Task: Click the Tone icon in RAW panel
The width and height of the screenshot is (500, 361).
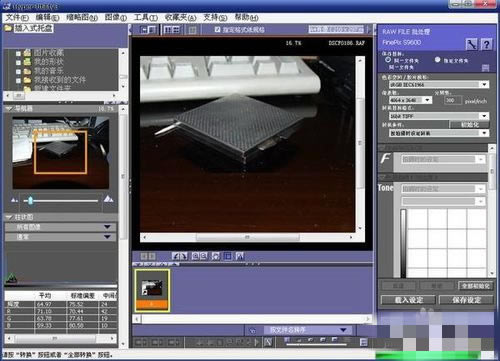Action: pos(385,188)
